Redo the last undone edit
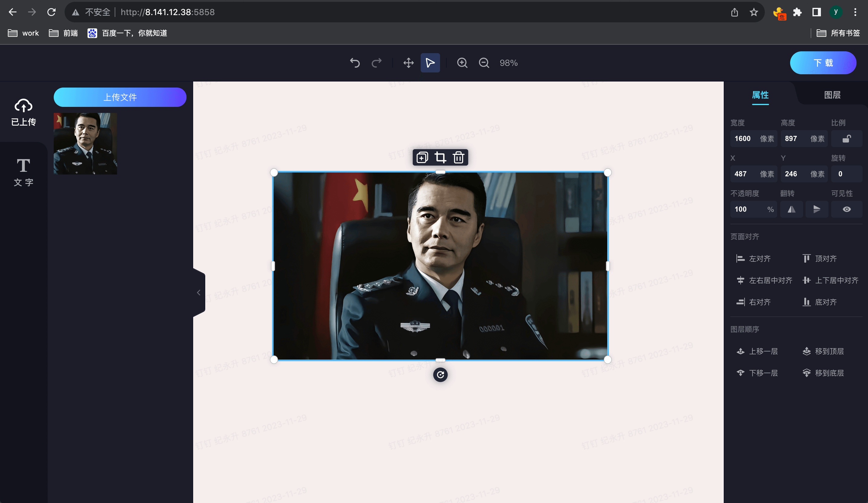This screenshot has width=868, height=503. 376,63
